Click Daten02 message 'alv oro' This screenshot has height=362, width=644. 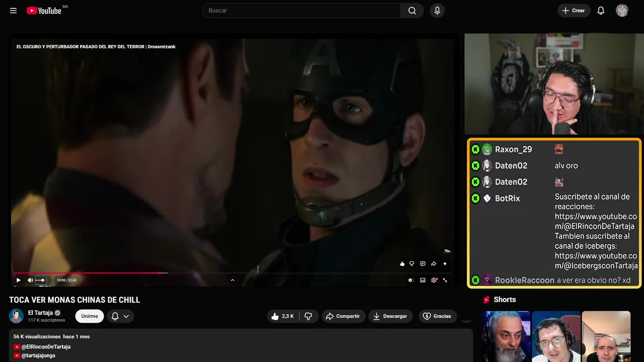(x=566, y=165)
